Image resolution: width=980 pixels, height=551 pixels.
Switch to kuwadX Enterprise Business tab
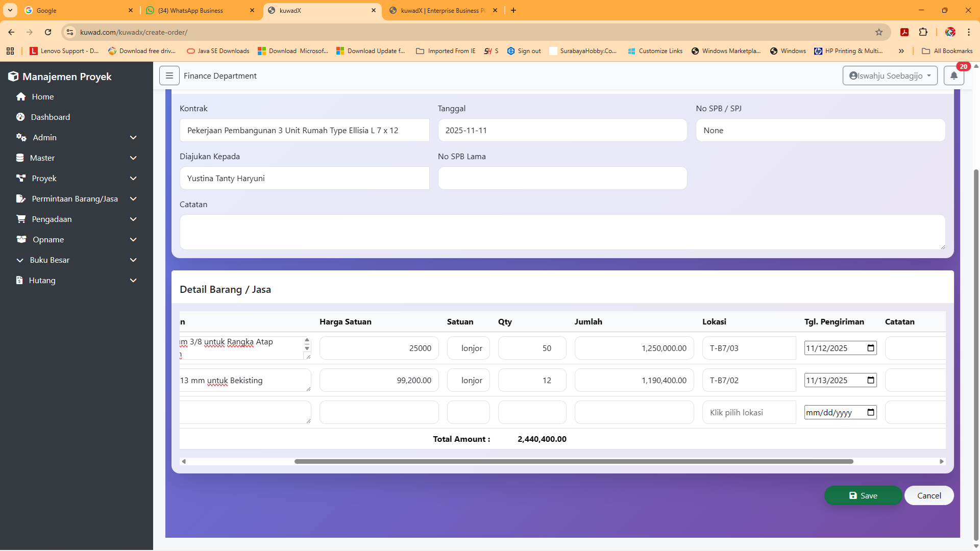[442, 10]
